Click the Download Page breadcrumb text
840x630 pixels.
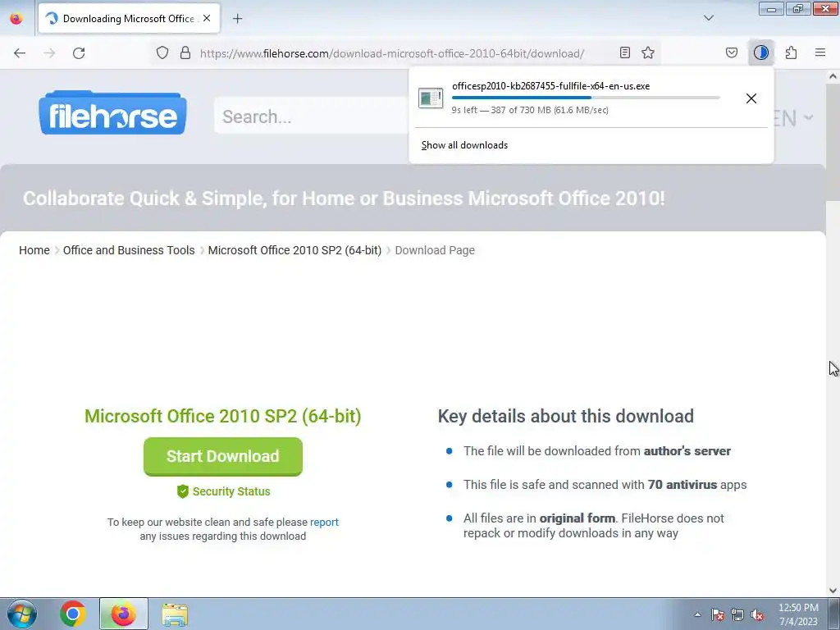[435, 251]
